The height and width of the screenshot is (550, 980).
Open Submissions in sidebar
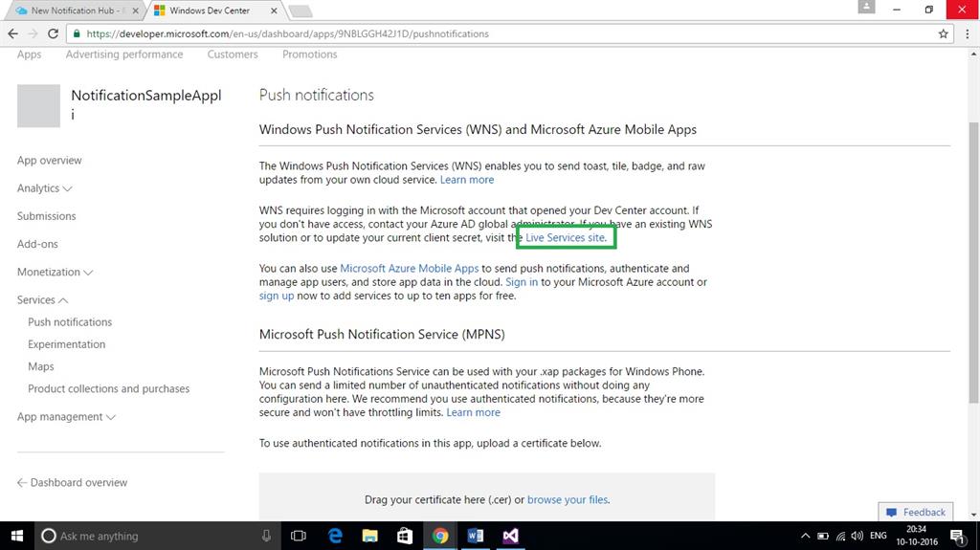click(46, 216)
